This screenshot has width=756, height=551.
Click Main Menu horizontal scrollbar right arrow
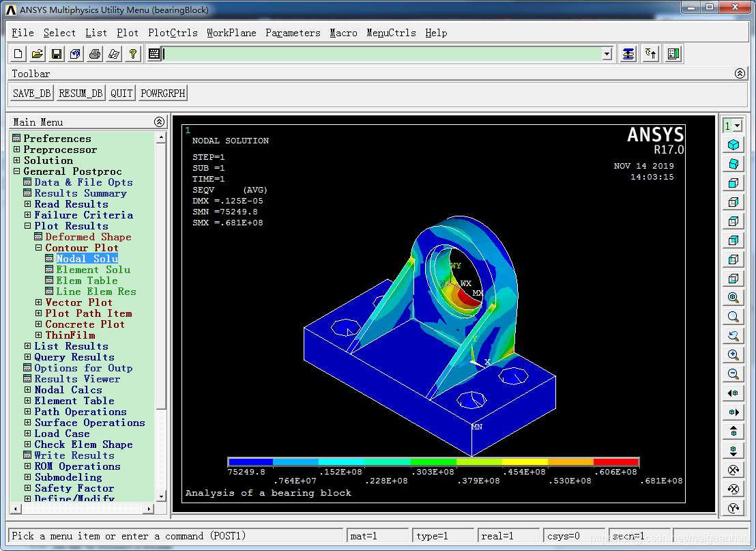(149, 509)
